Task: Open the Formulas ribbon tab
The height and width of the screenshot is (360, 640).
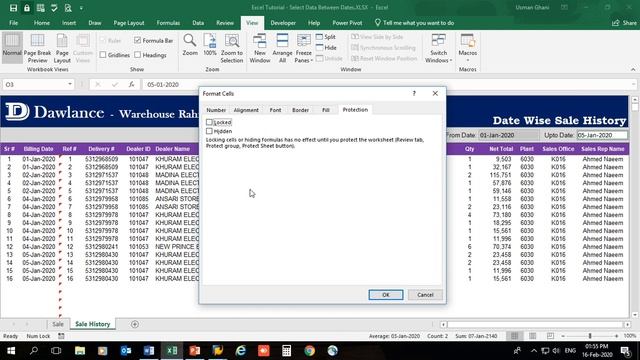Action: (168, 23)
